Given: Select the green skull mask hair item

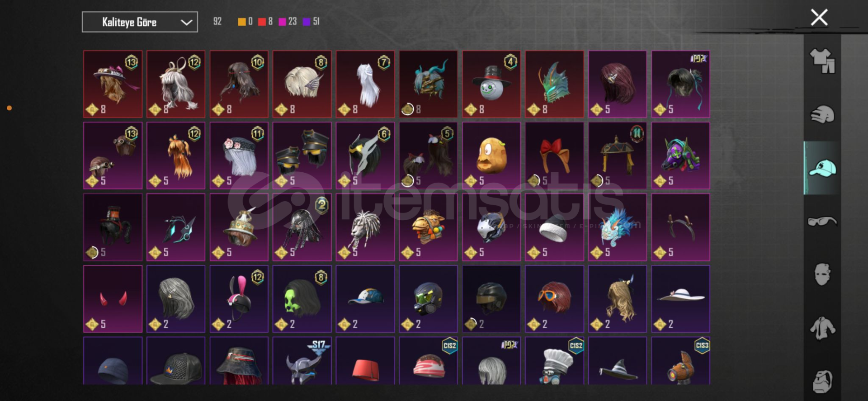Looking at the screenshot, I should pos(302,299).
